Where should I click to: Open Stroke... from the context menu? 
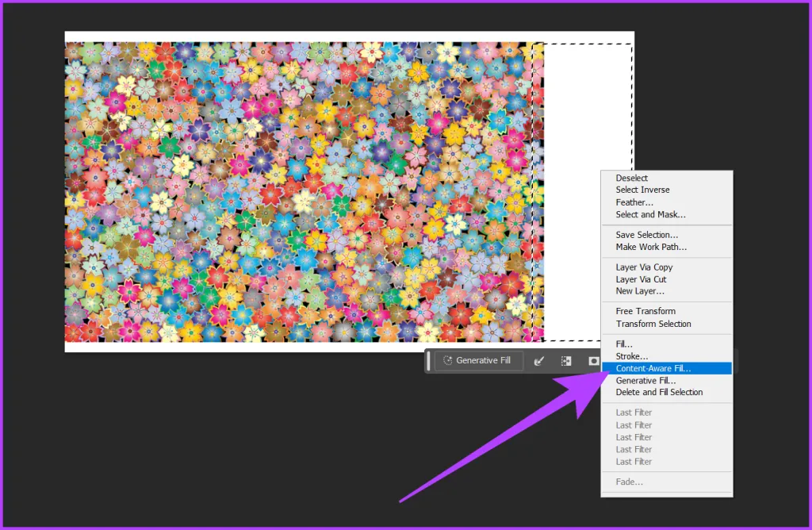(x=632, y=357)
